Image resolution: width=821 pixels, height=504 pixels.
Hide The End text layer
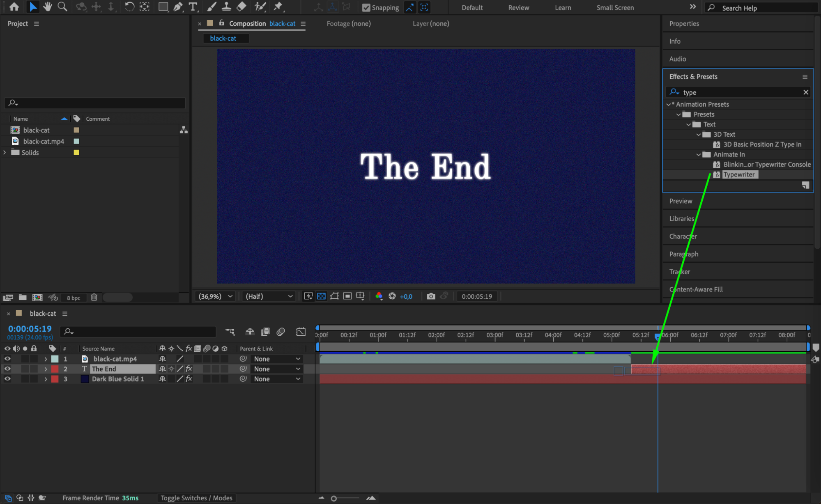(x=7, y=369)
